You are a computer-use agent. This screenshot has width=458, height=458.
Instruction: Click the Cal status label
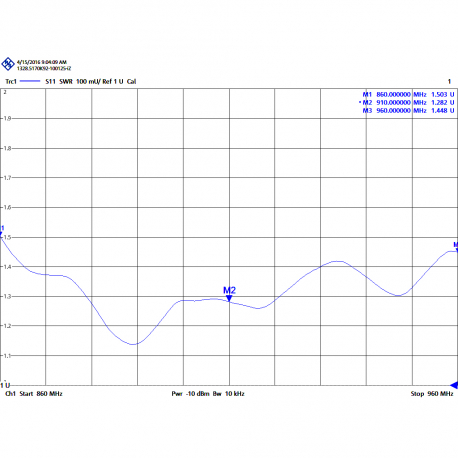(131, 81)
